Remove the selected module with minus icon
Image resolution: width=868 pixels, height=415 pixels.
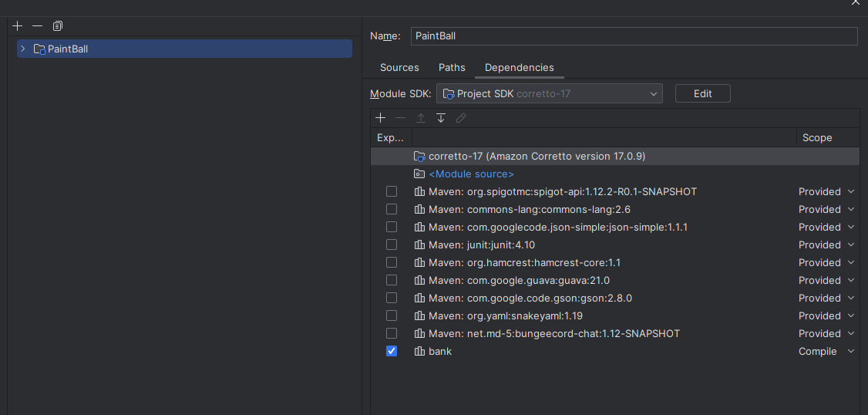click(x=37, y=26)
